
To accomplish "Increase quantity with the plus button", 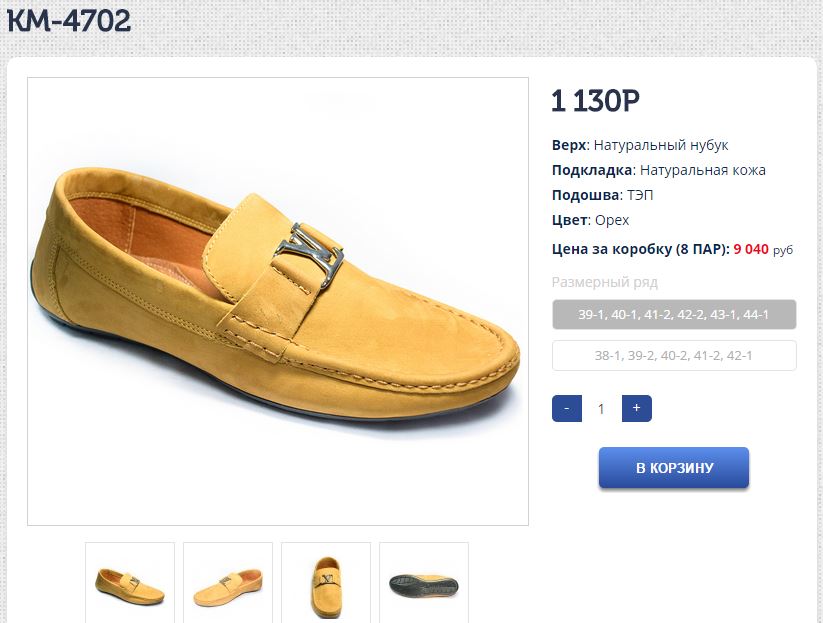I will pyautogui.click(x=636, y=408).
